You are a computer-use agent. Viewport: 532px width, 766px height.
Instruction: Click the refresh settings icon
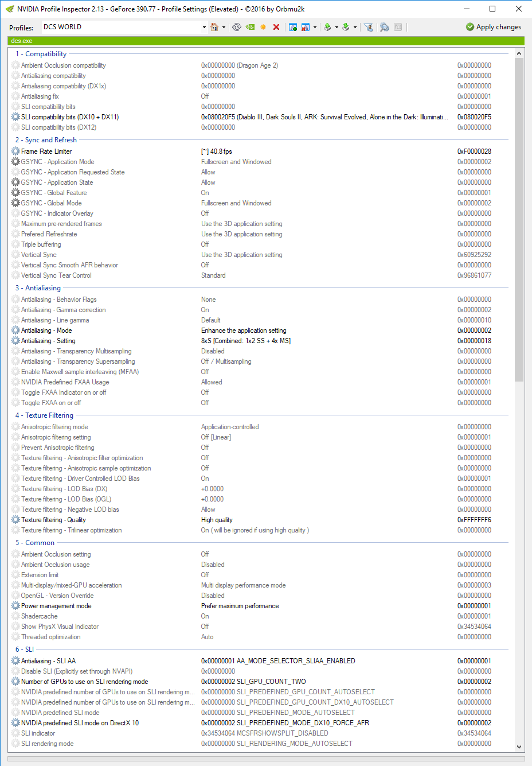pyautogui.click(x=236, y=27)
